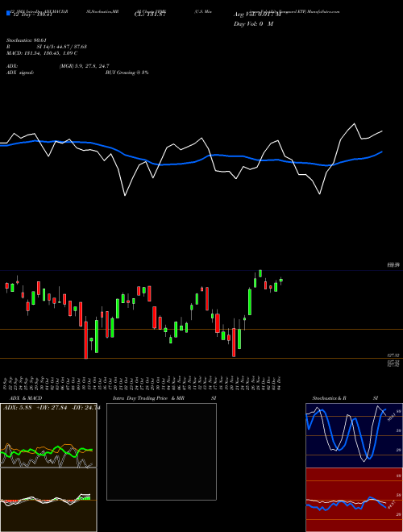
Task: Open the empty Intra Day Trading Price panel
Action: coord(161,451)
